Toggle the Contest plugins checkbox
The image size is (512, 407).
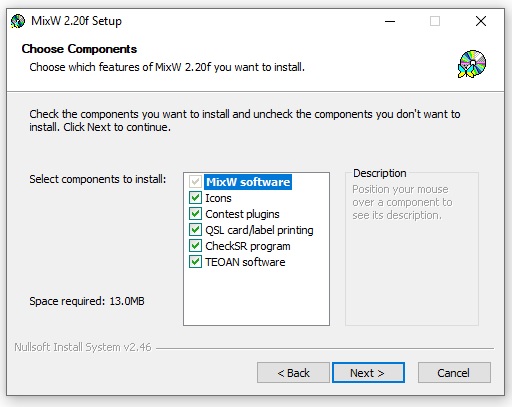point(195,214)
